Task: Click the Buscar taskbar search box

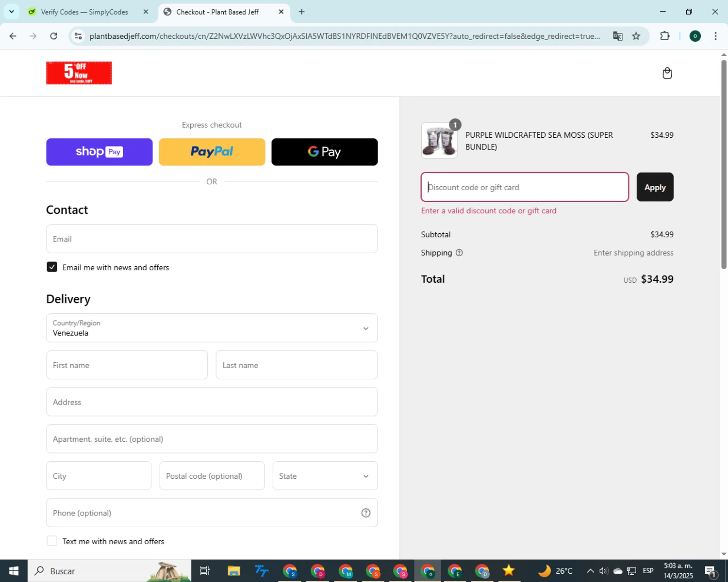Action: coord(109,571)
